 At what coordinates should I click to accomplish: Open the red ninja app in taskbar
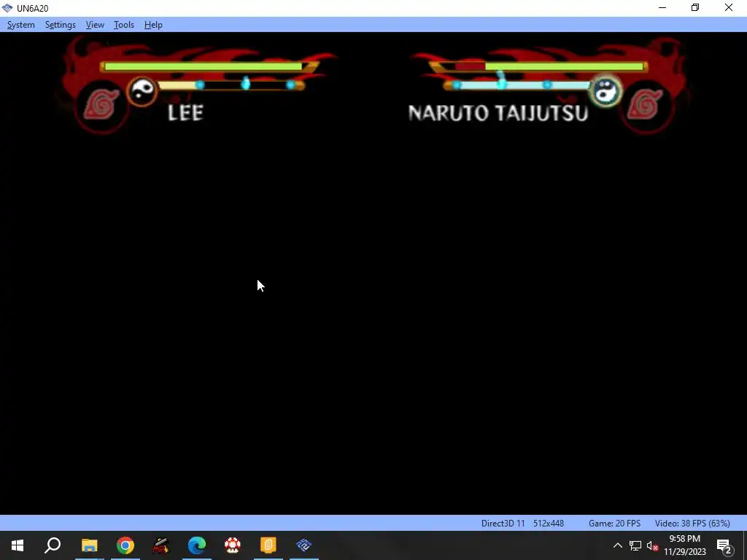[161, 545]
